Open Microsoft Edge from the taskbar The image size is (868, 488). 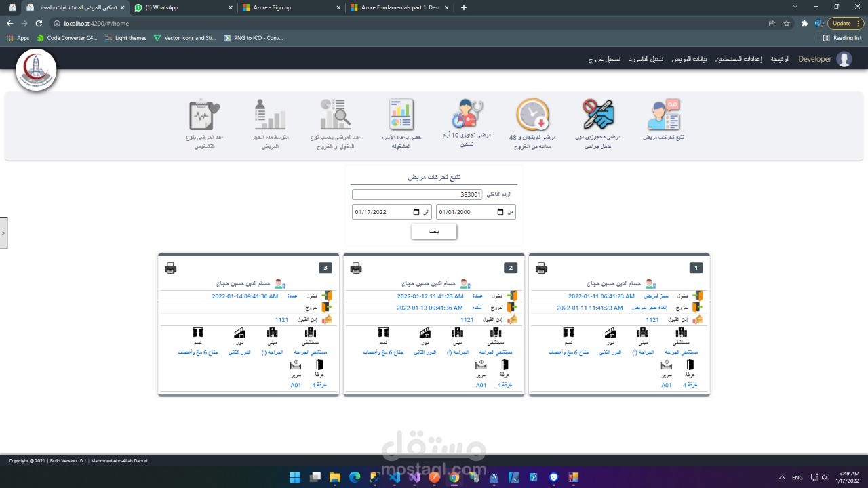pyautogui.click(x=355, y=477)
